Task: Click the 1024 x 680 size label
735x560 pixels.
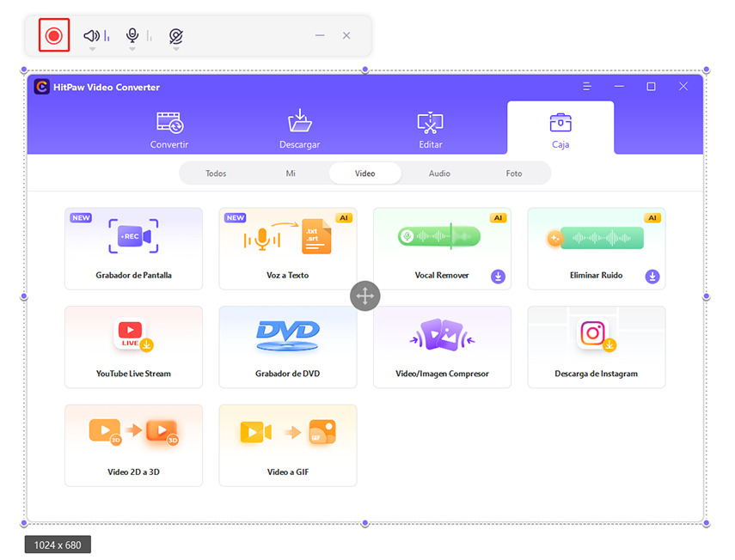Action: pos(58,545)
